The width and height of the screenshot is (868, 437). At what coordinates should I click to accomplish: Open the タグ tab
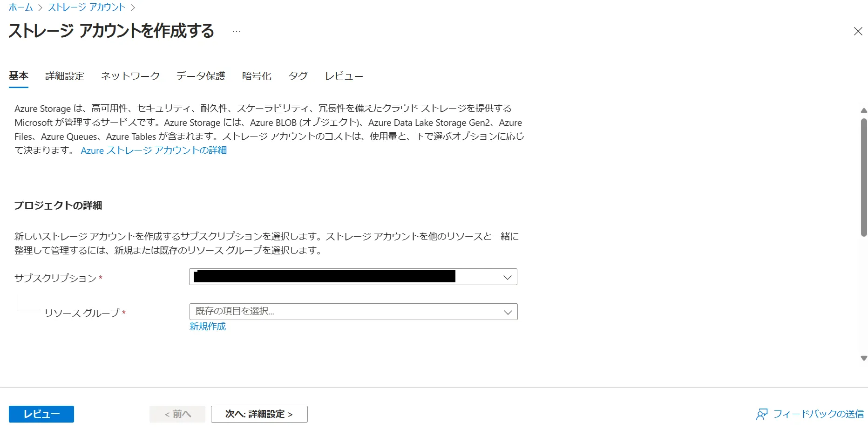(298, 76)
